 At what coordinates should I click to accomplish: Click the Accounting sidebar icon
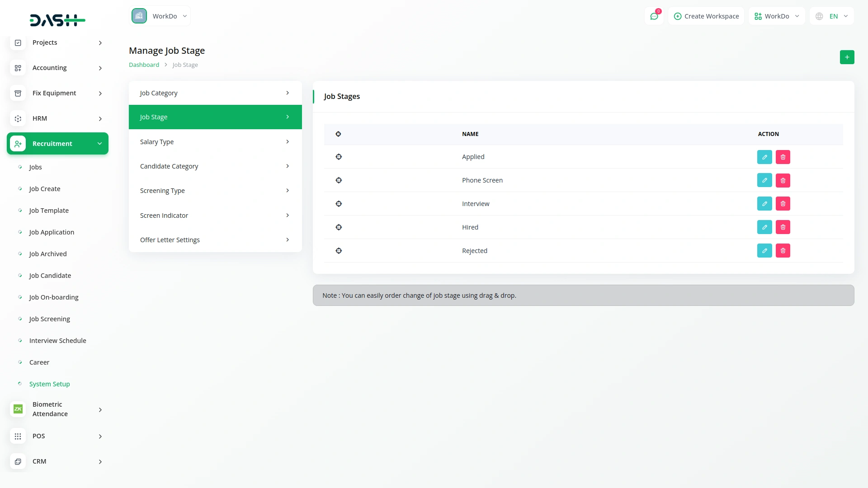click(x=18, y=68)
